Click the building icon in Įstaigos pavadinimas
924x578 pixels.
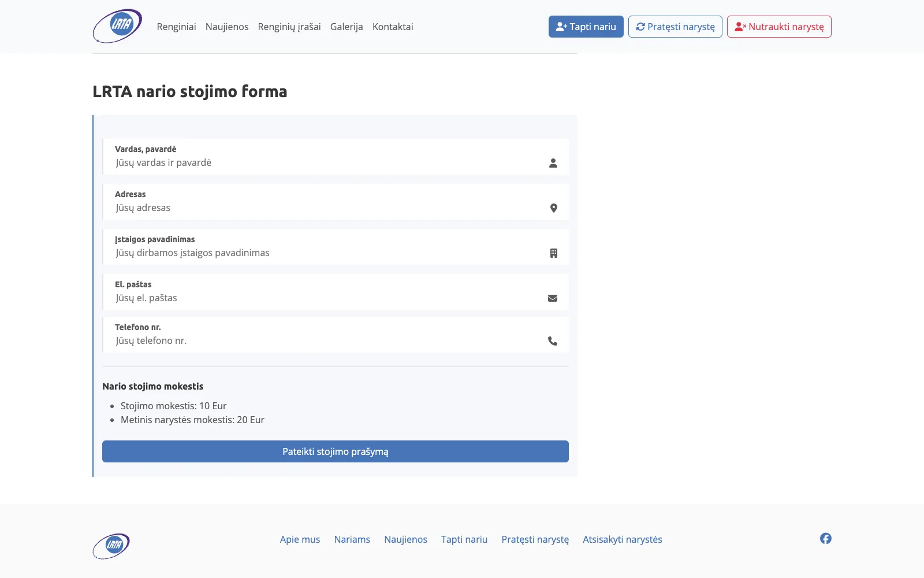click(x=554, y=253)
